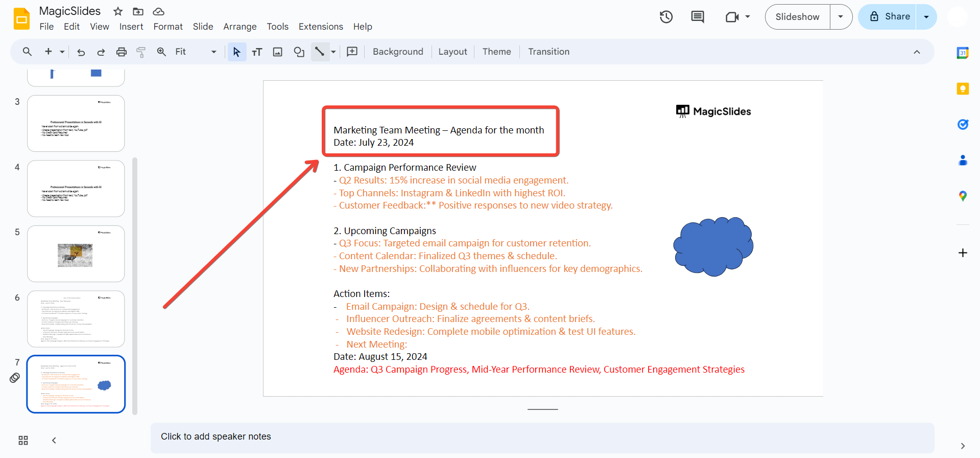
Task: Star the MagicSlides presentation
Action: (118, 11)
